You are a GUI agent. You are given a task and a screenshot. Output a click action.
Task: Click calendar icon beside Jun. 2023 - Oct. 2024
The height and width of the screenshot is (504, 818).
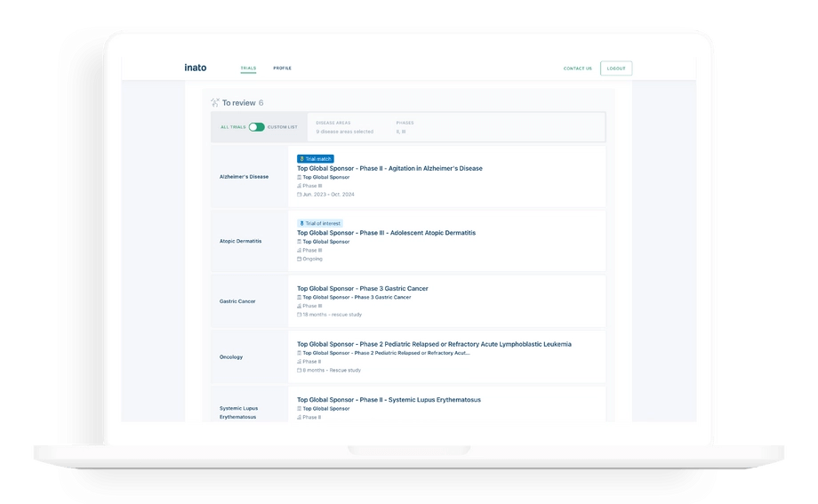click(300, 194)
